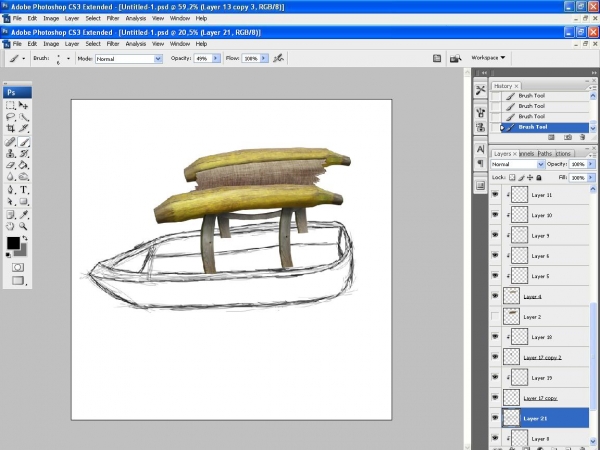
Task: Select the Paint Bucket tool
Action: 23,165
